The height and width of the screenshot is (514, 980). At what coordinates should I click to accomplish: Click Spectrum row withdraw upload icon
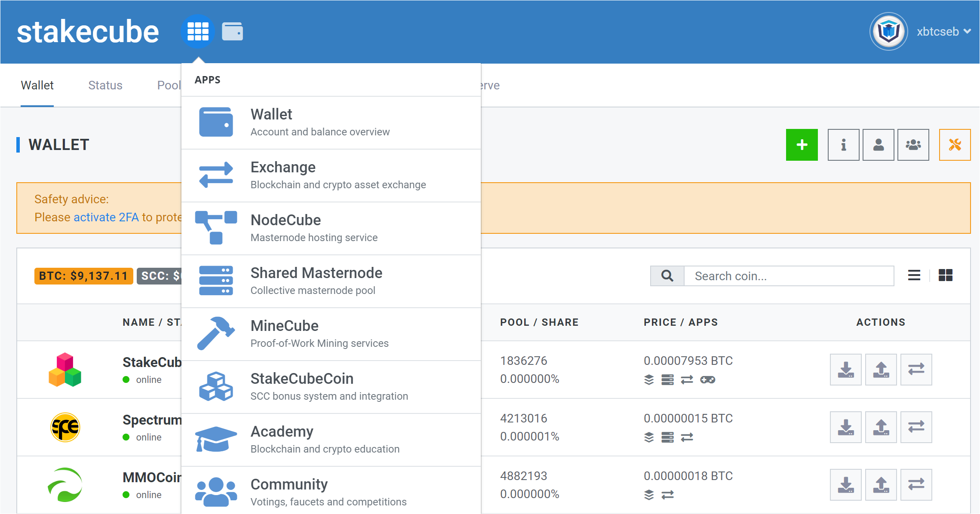pyautogui.click(x=881, y=427)
